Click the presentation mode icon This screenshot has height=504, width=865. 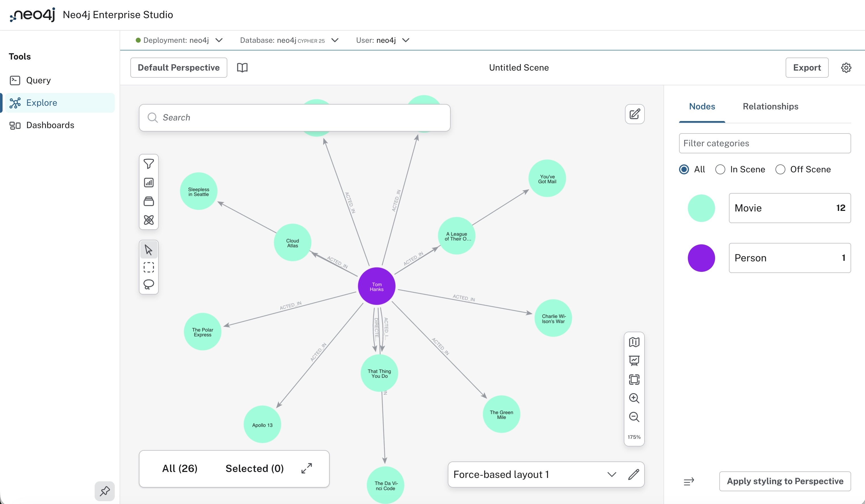click(x=634, y=361)
